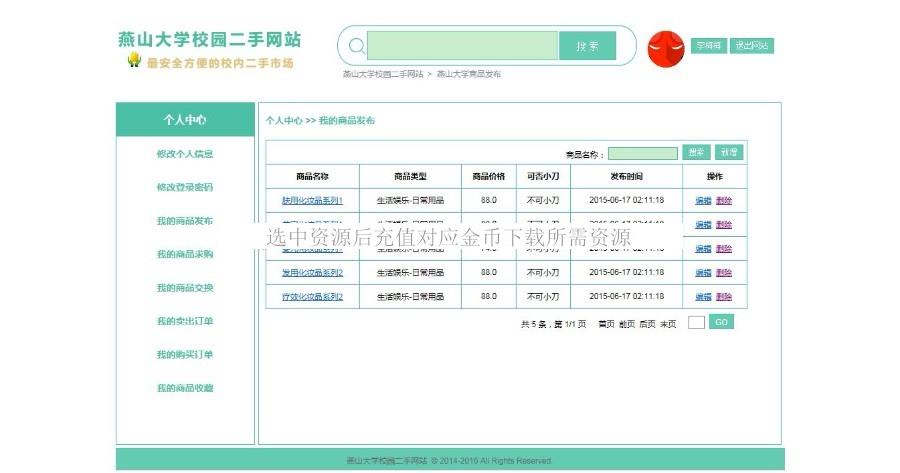Screen dimensions: 900x473
Task: Go to 前页 previous page
Action: click(627, 324)
